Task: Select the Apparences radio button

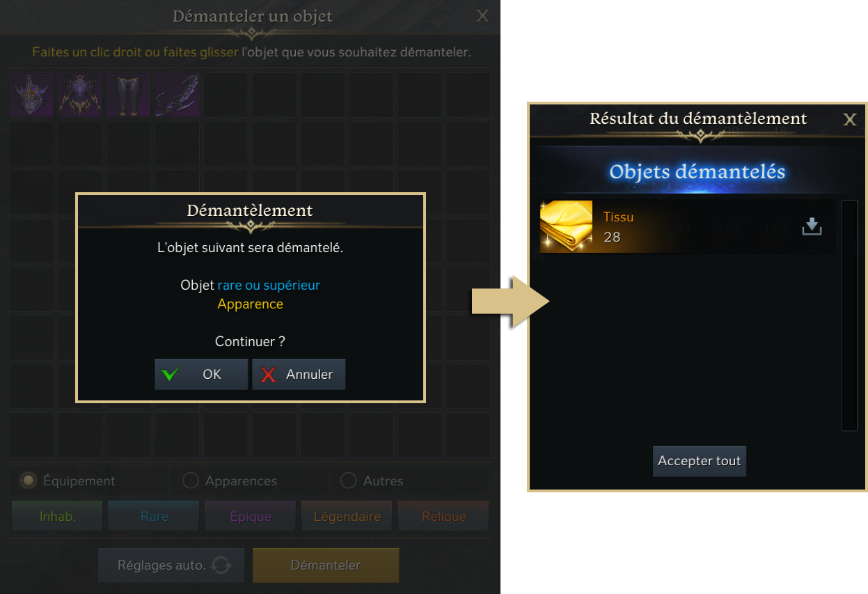Action: click(191, 480)
